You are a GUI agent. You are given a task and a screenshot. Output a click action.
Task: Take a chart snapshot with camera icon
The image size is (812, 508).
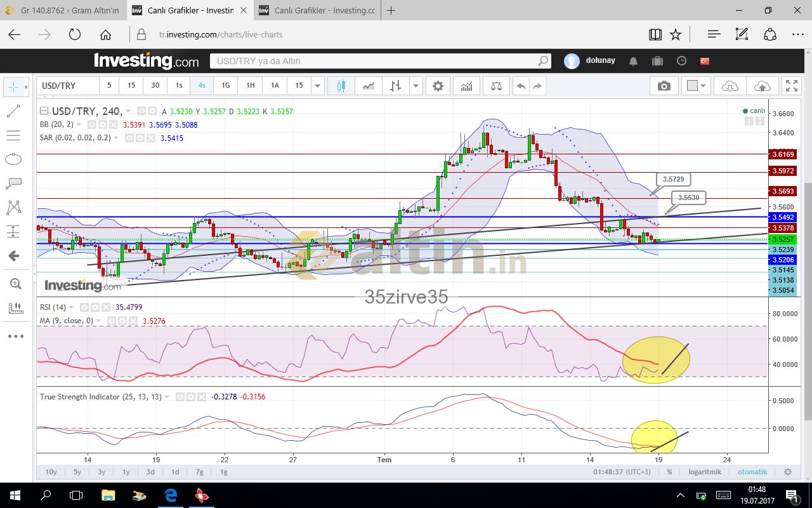click(x=664, y=86)
